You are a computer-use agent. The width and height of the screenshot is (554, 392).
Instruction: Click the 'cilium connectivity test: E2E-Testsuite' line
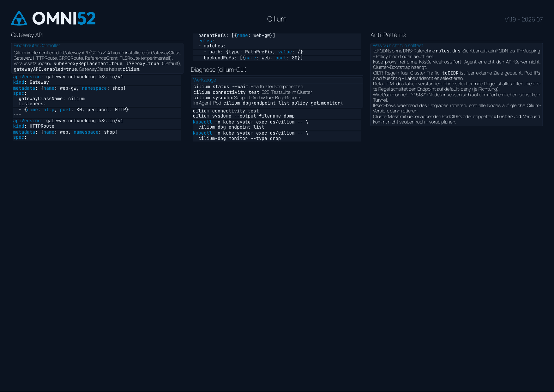tap(253, 92)
